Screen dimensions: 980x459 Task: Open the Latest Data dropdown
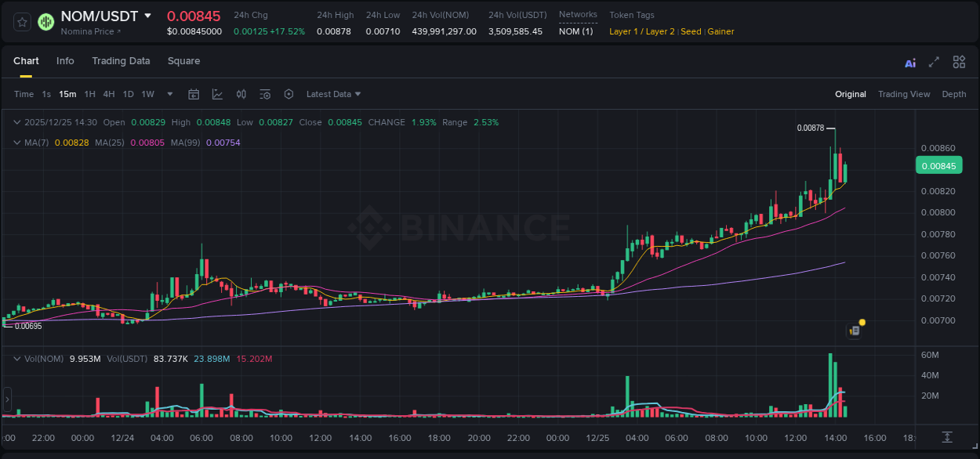333,94
